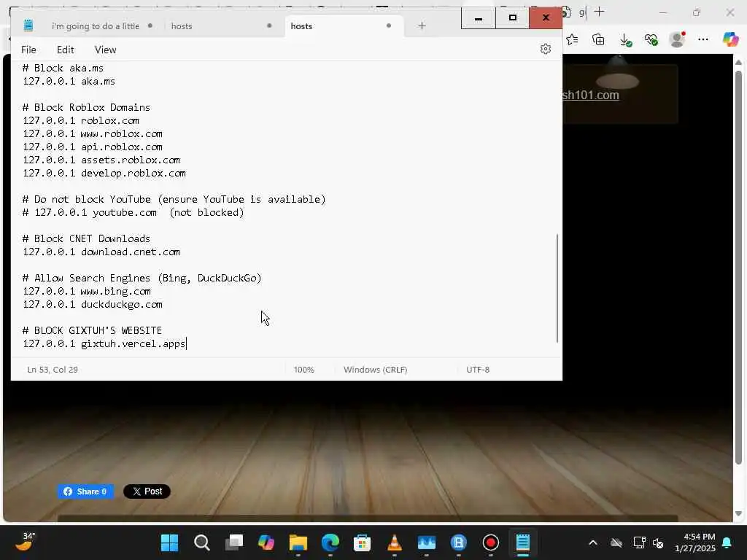
Task: Open taskbar Search
Action: [201, 542]
